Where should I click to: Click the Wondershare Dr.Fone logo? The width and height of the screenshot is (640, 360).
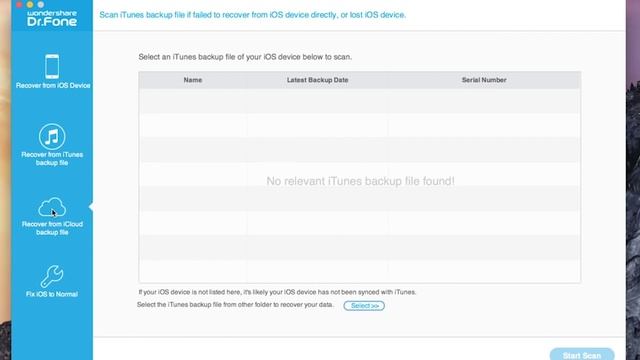point(52,18)
